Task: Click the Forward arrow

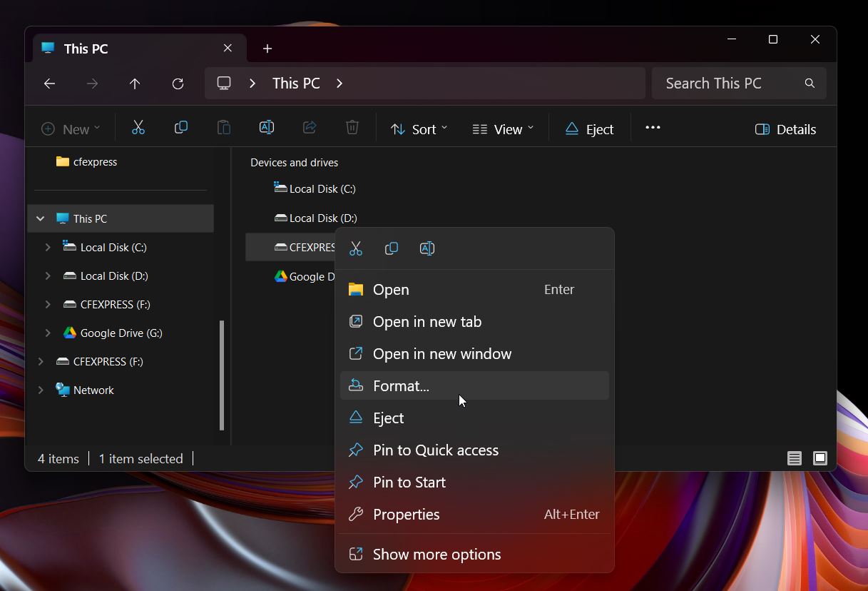Action: click(x=92, y=84)
